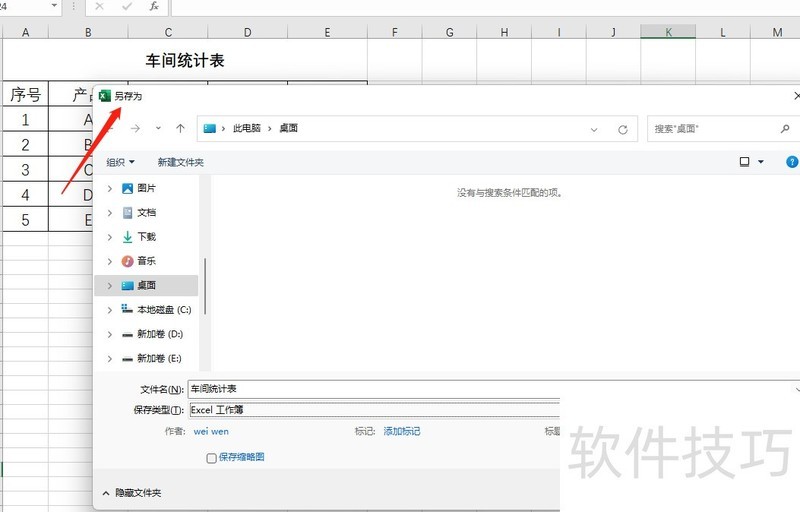Viewport: 800px width, 512px height.
Task: Open help with the question mark icon
Action: click(791, 162)
